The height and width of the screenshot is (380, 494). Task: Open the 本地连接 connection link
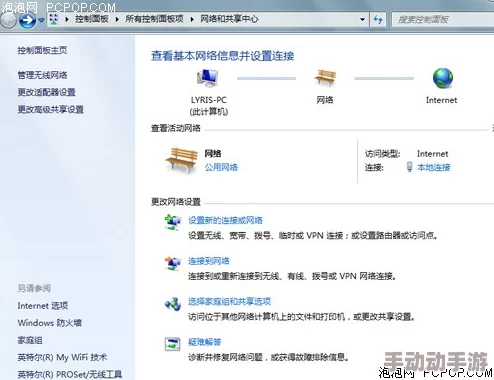click(x=433, y=167)
